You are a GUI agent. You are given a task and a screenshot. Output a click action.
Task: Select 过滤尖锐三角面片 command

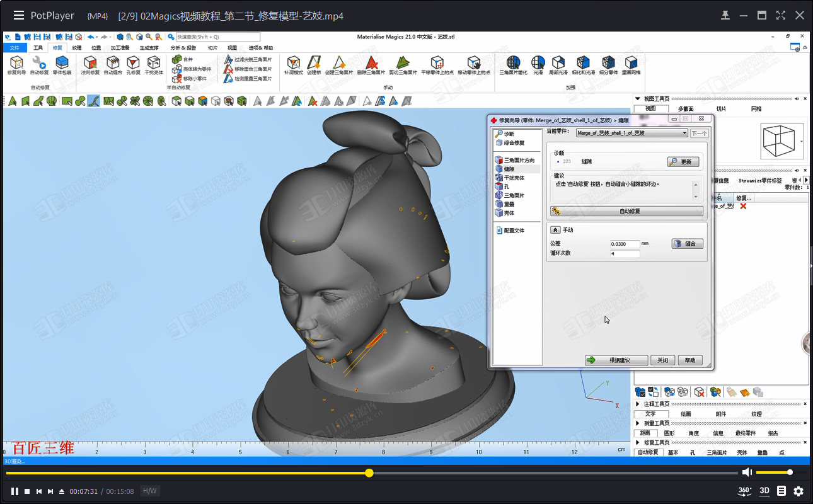[248, 59]
